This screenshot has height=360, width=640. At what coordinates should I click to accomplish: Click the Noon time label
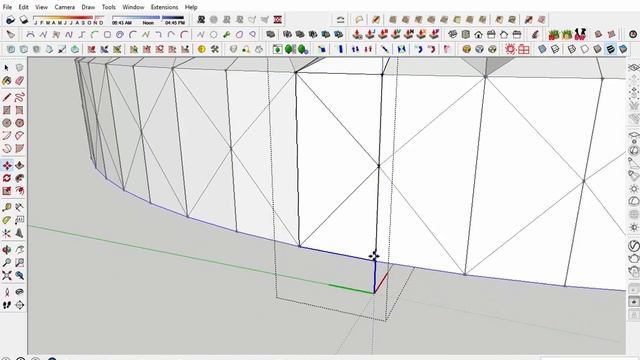pyautogui.click(x=148, y=23)
